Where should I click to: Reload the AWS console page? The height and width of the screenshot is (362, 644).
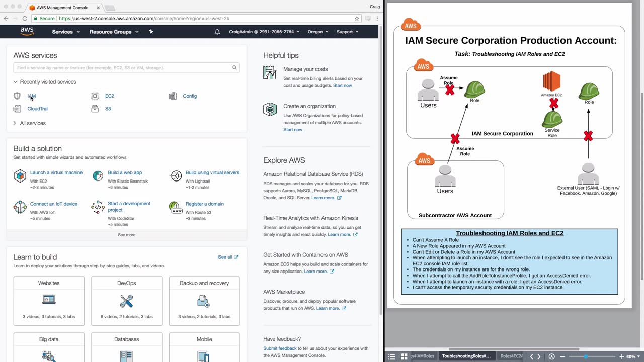(x=25, y=18)
